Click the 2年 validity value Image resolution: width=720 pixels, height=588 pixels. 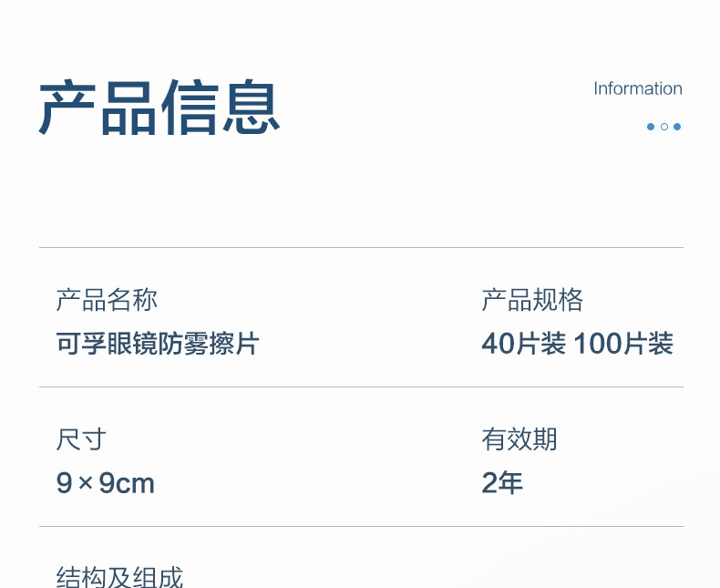click(x=502, y=483)
